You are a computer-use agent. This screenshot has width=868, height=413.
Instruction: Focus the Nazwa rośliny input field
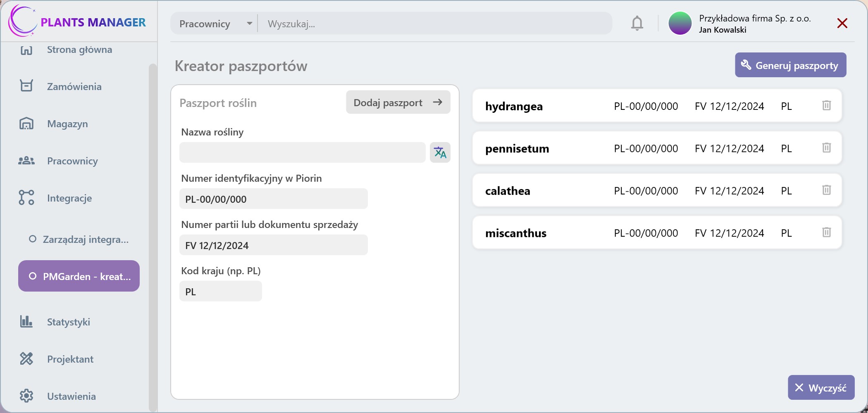coord(302,153)
